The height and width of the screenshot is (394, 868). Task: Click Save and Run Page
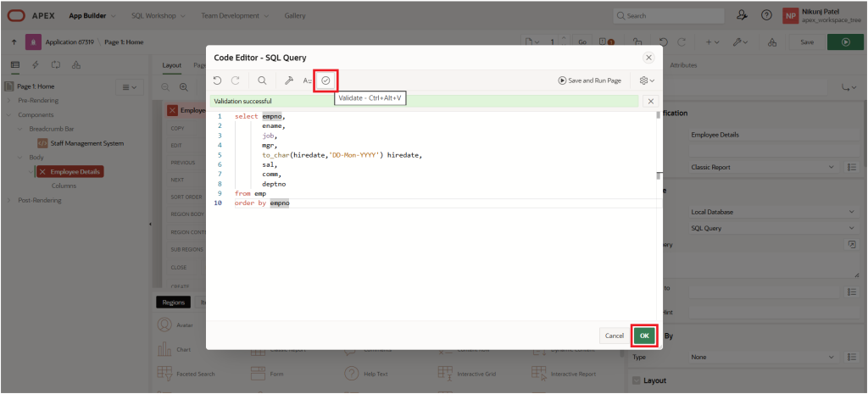pyautogui.click(x=590, y=80)
